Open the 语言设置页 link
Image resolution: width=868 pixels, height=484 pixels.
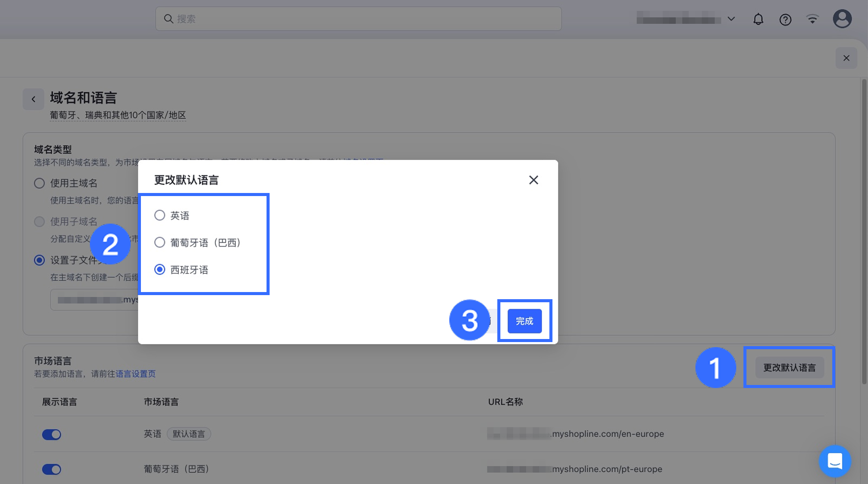pyautogui.click(x=136, y=374)
